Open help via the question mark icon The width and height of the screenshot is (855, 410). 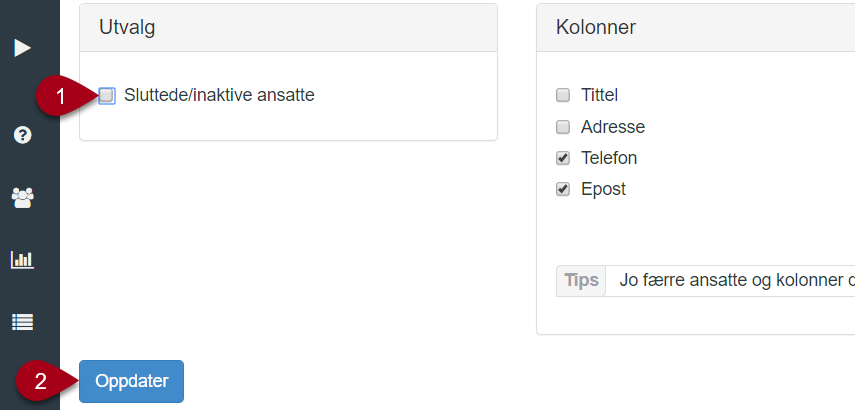coord(22,135)
